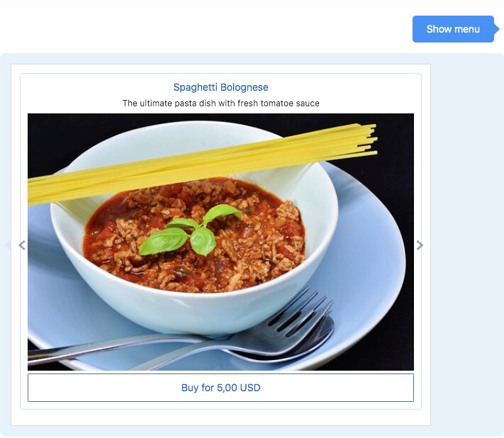Viewport: 504px width, 438px height.
Task: Click the faint pink arrow at left edge
Action: click(8, 245)
